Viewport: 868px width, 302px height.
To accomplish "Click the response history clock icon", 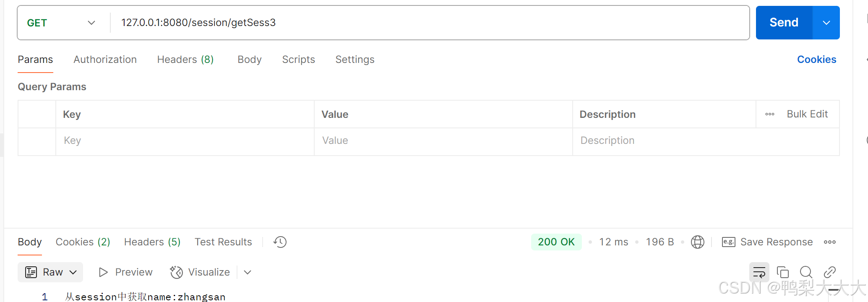I will (x=280, y=242).
